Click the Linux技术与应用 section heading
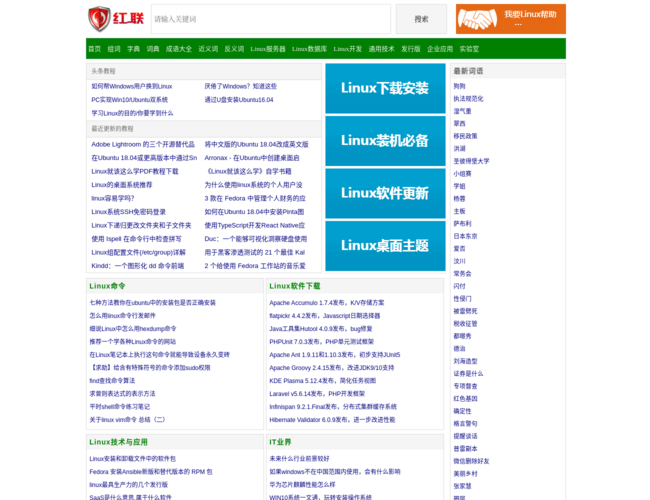 [119, 442]
